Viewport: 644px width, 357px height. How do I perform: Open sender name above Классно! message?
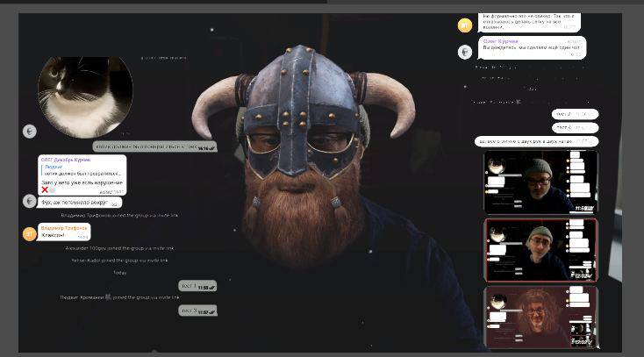coord(64,228)
